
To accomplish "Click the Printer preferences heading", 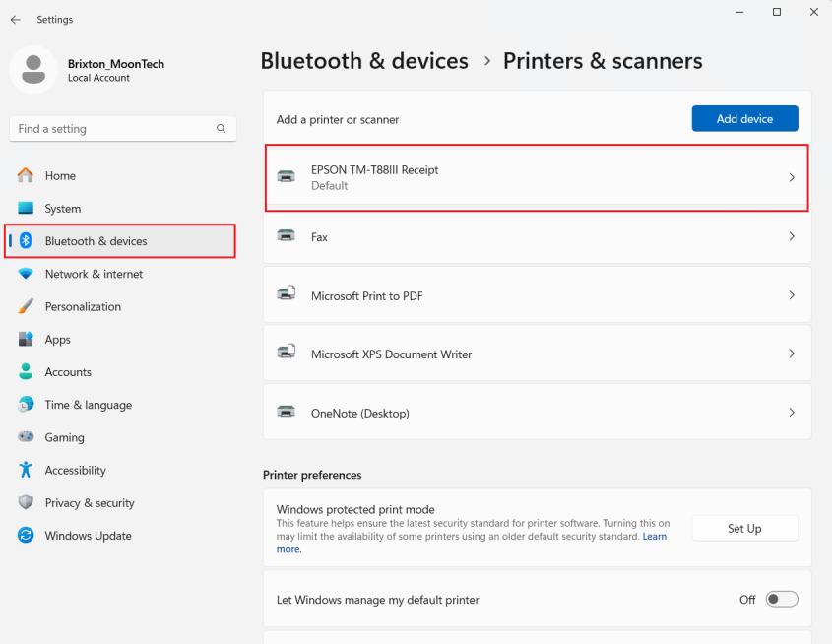I will point(312,475).
